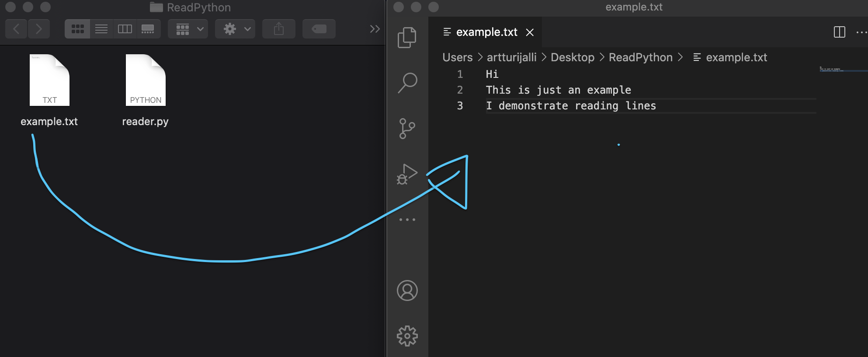Expand hidden Finder toolbar items chevron
This screenshot has width=868, height=357.
click(x=375, y=29)
